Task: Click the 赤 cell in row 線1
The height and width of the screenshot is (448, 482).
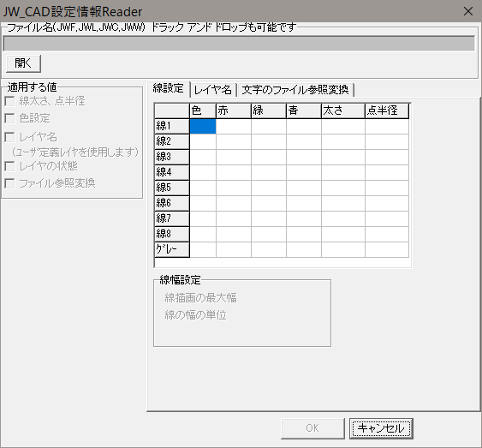Action: 234,127
